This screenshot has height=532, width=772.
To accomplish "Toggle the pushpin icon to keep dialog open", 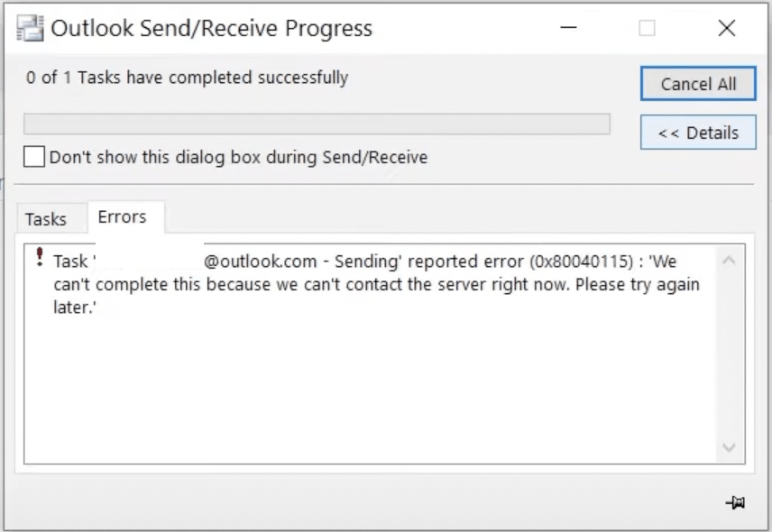I will [735, 502].
